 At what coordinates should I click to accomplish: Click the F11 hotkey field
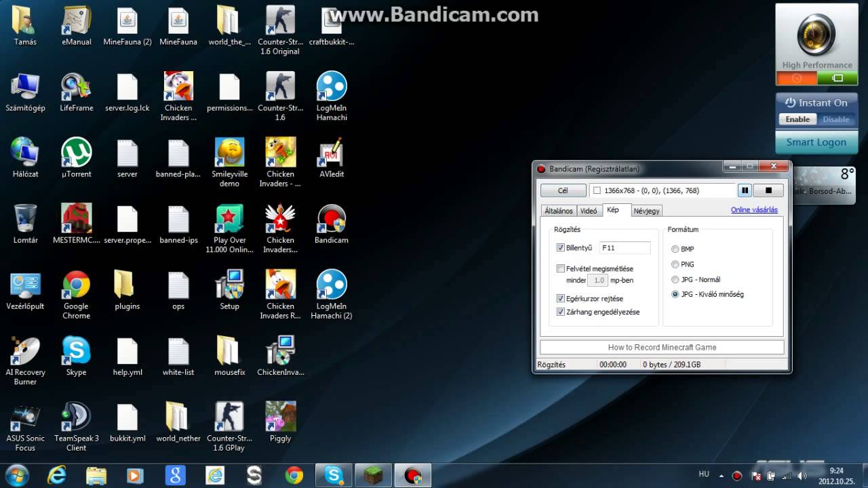[625, 248]
